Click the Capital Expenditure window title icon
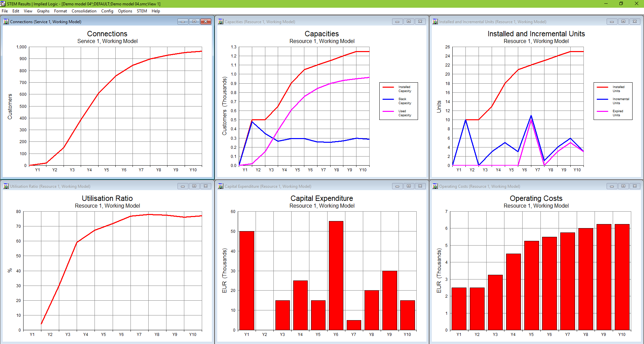This screenshot has height=344, width=644. pyautogui.click(x=221, y=186)
